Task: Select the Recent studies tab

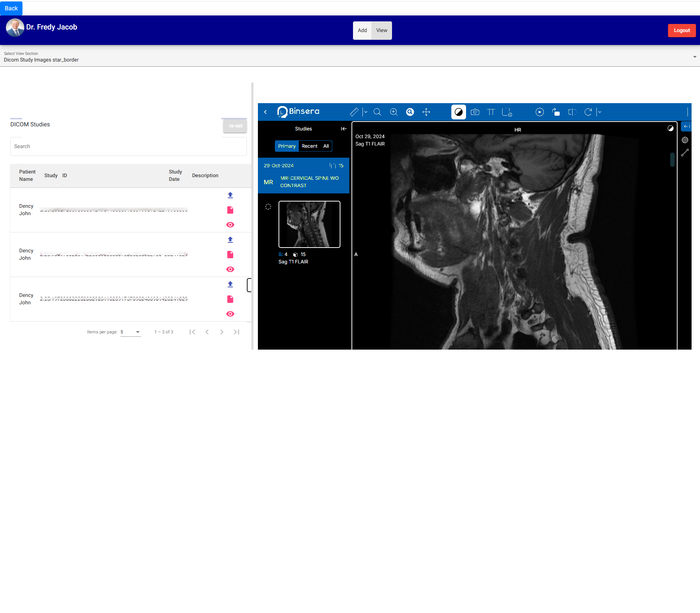Action: [309, 146]
